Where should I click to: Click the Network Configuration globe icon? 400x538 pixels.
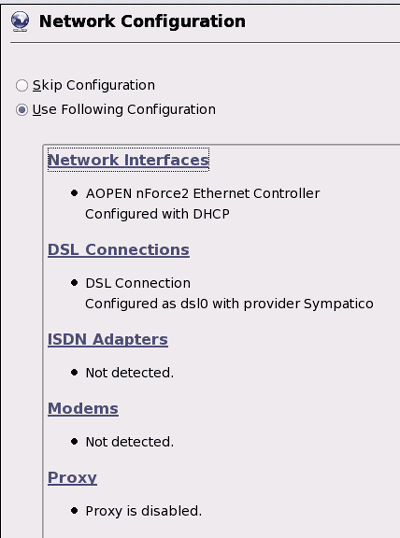click(20, 21)
